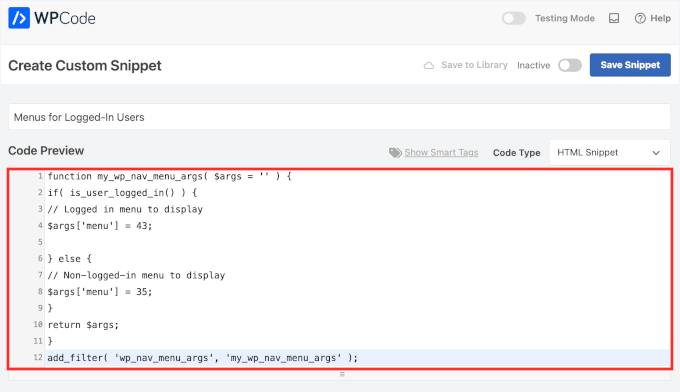This screenshot has width=680, height=392.
Task: Click line number 5 in the gutter
Action: pos(40,242)
